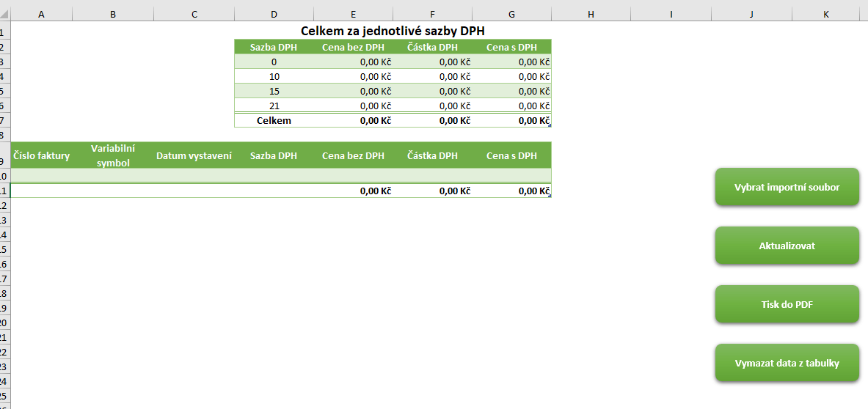The image size is (868, 409).
Task: Click the Select All corner triangle
Action: click(5, 15)
